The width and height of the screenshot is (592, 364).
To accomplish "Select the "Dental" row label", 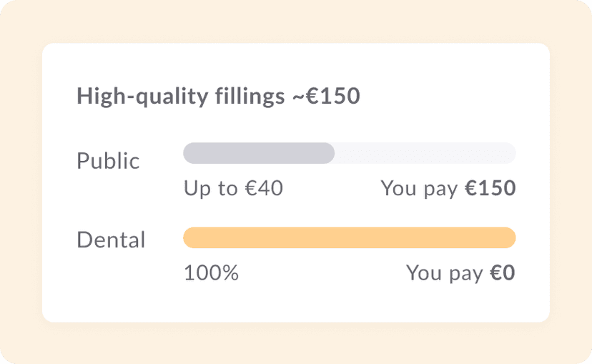I will coord(111,240).
